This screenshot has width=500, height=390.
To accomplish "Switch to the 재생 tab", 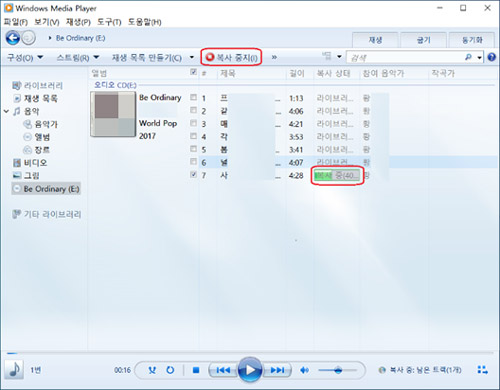I will coord(375,40).
